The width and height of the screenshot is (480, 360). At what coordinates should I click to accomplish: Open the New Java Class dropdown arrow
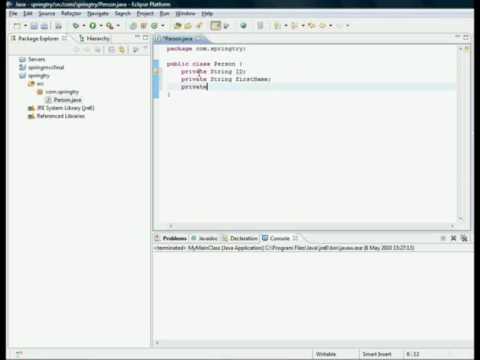coord(163,26)
